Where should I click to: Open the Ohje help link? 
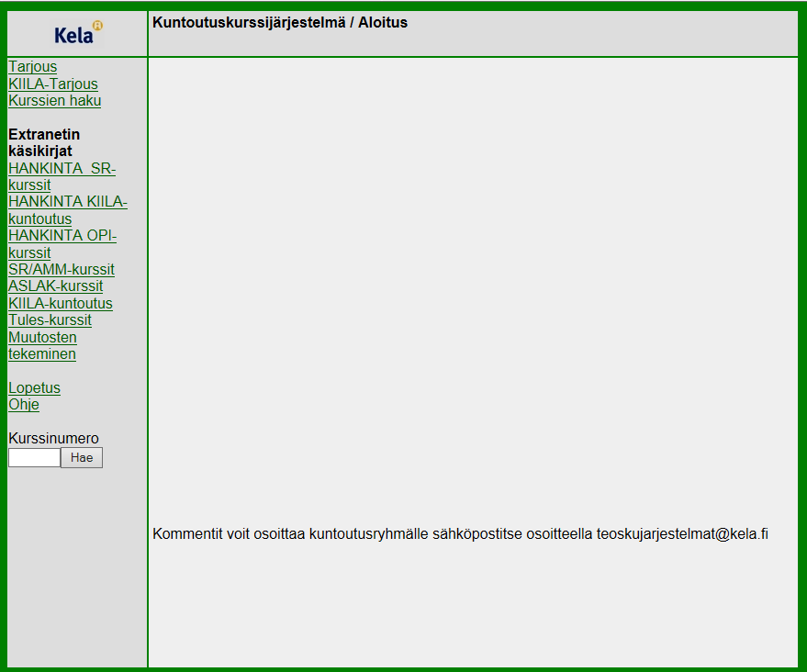[24, 405]
